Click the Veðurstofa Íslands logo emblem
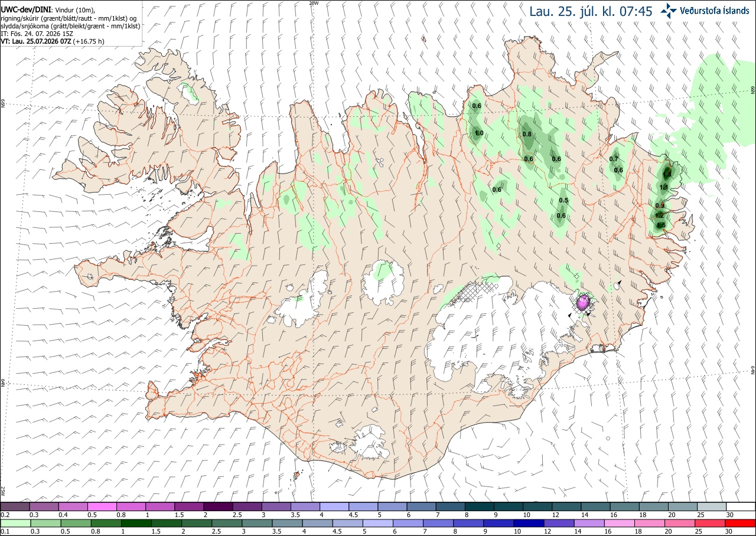This screenshot has width=756, height=536. click(669, 10)
